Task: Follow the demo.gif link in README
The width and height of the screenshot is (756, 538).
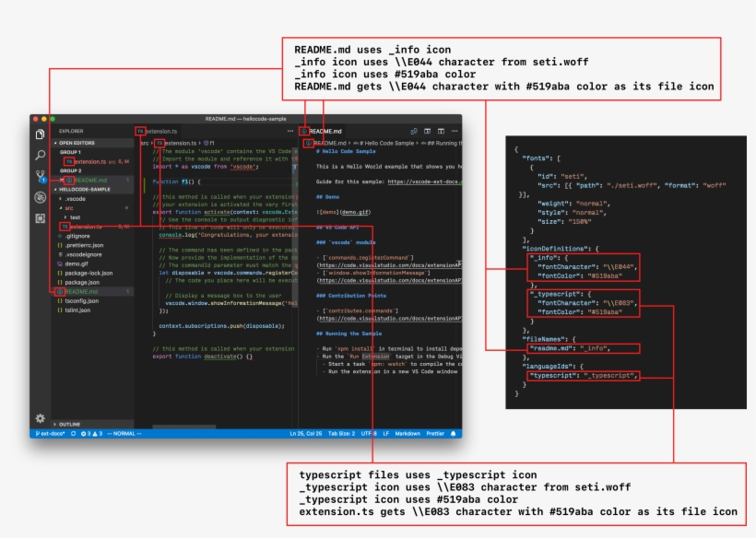Action: coord(356,212)
